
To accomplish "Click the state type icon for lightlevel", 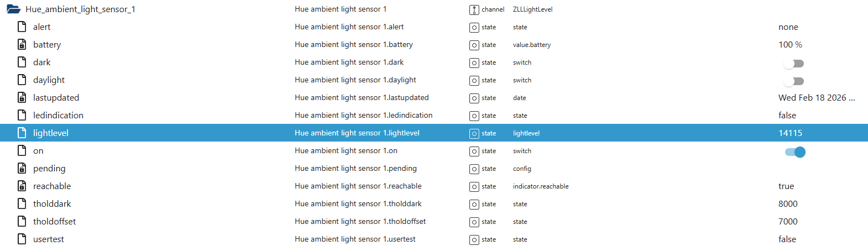I will pos(474,133).
